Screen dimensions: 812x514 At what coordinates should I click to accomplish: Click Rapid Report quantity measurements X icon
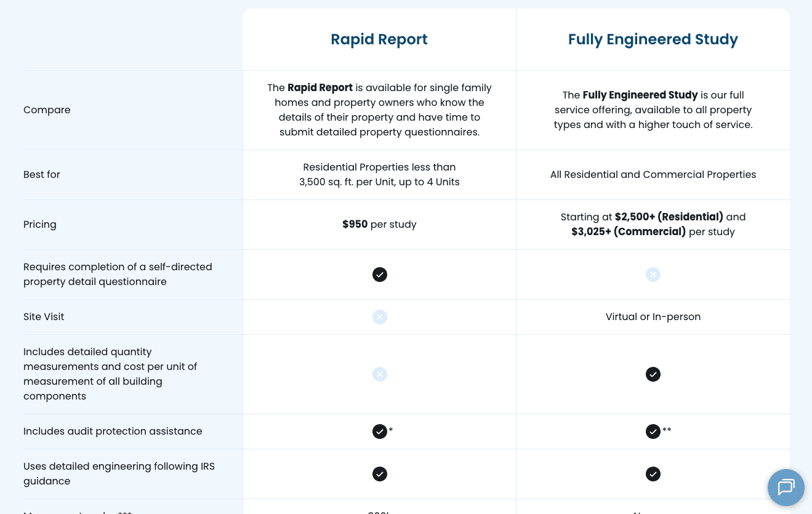380,374
